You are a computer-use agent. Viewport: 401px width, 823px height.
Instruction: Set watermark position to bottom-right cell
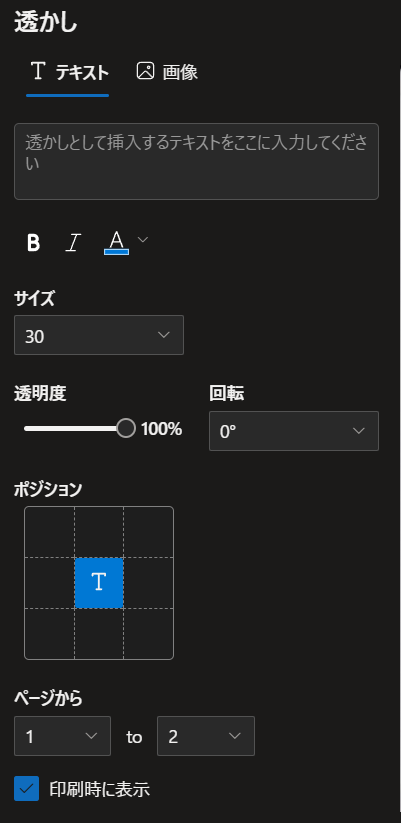[149, 634]
